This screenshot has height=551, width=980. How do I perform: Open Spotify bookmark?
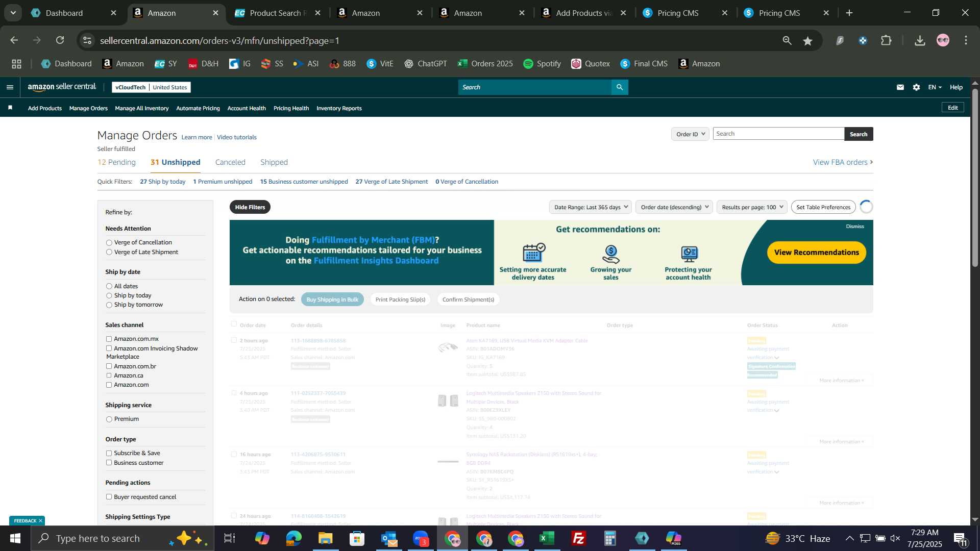[542, 64]
